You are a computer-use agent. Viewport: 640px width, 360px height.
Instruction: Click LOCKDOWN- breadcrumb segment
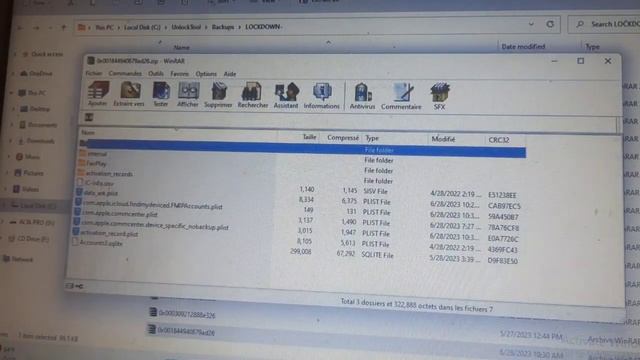pyautogui.click(x=263, y=27)
